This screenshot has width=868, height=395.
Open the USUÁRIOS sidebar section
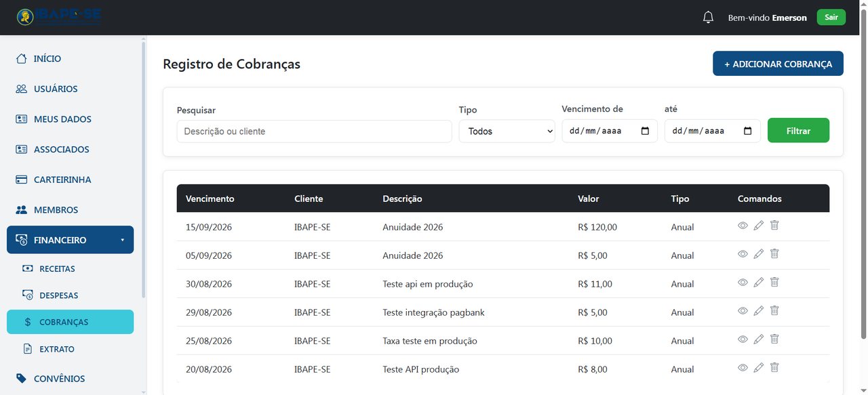(x=71, y=89)
